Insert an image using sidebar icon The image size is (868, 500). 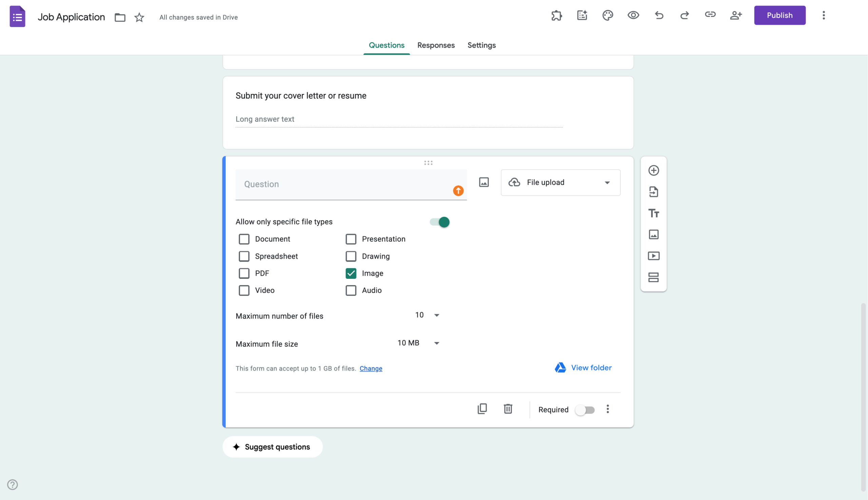tap(653, 234)
